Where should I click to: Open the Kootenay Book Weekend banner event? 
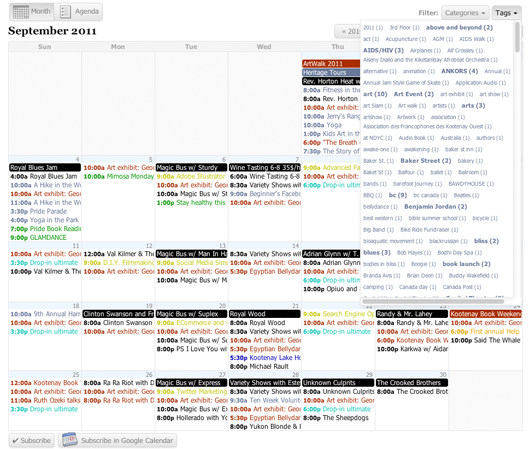[x=486, y=314]
